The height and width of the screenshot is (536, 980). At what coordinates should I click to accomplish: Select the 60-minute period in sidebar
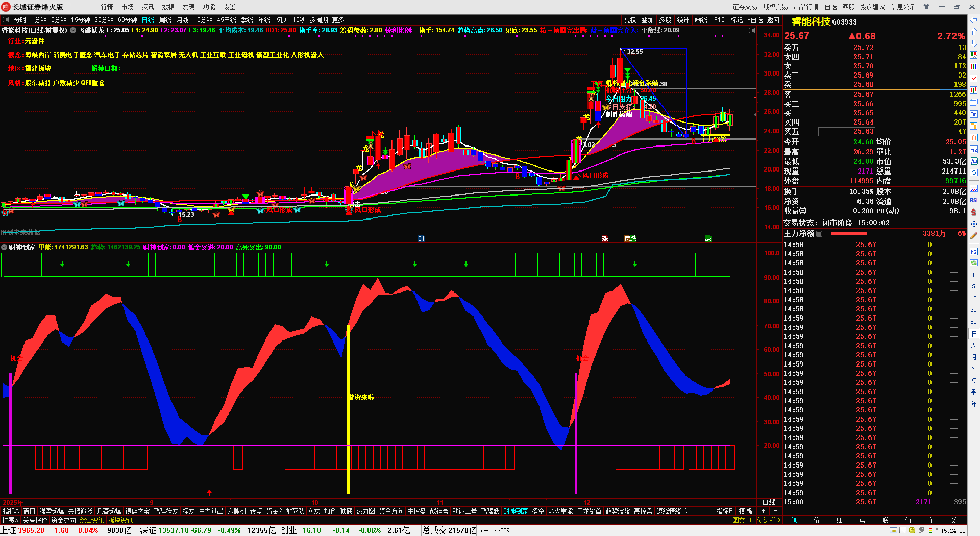[x=974, y=322]
